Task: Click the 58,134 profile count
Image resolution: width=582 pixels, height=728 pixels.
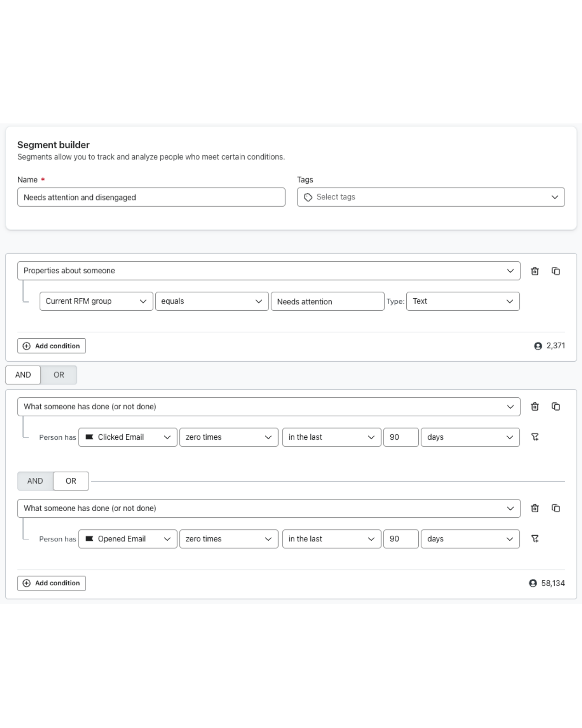Action: pyautogui.click(x=553, y=583)
